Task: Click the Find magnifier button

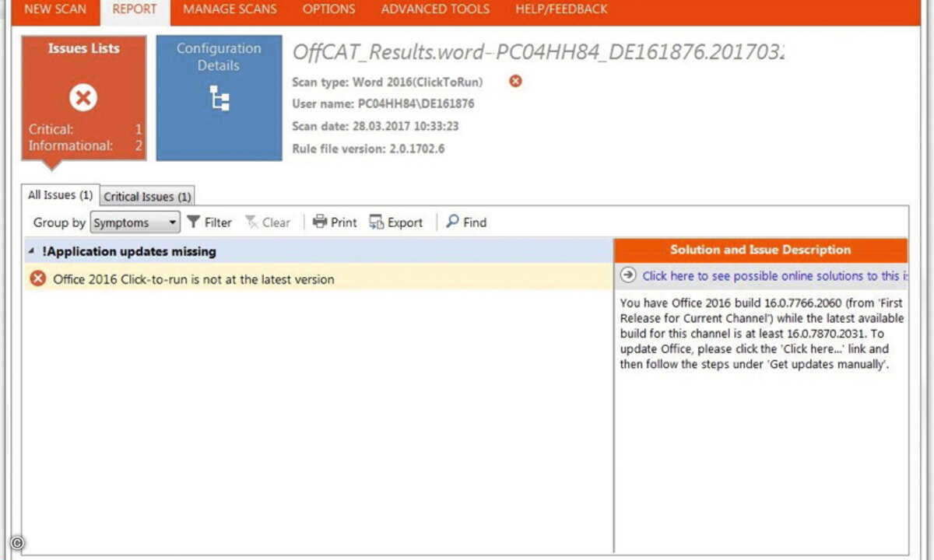Action: [x=466, y=222]
